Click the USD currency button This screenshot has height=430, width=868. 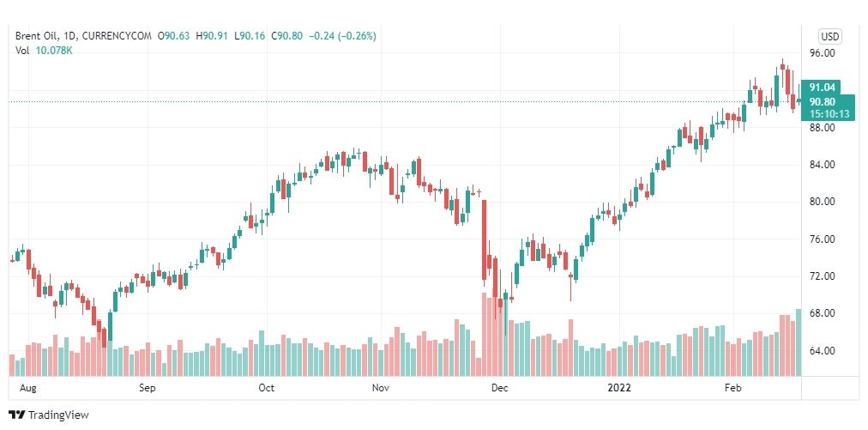coord(829,37)
